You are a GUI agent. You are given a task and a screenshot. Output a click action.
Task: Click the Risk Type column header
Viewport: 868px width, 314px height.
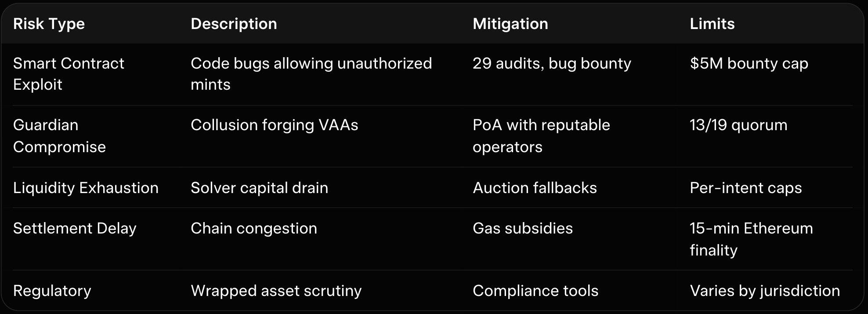click(x=49, y=24)
